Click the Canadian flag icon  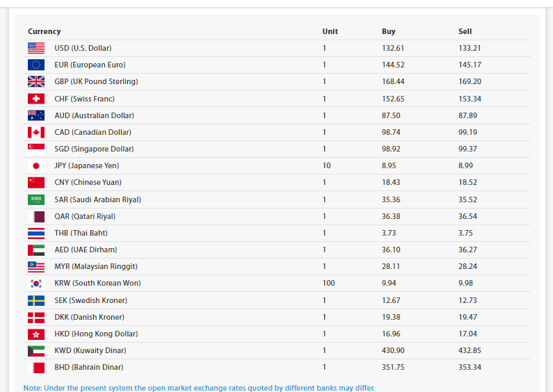[x=36, y=132]
